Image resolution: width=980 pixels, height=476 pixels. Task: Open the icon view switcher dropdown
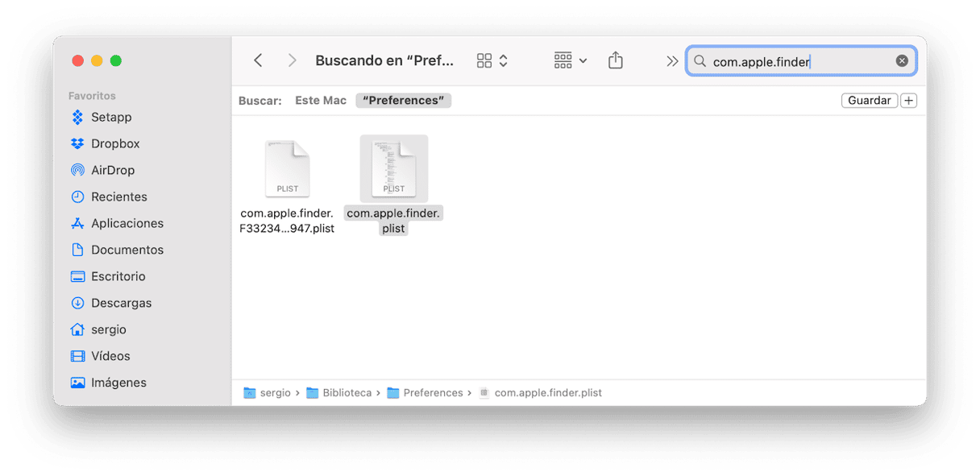(492, 60)
